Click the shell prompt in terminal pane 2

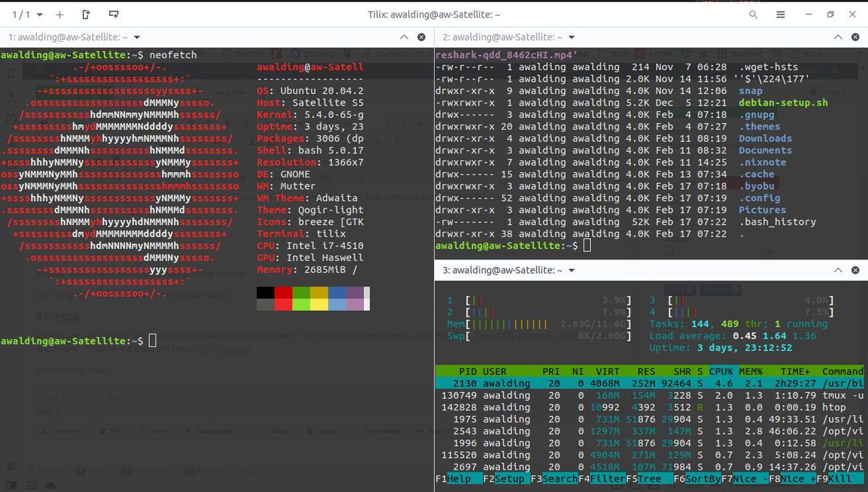pyautogui.click(x=506, y=245)
